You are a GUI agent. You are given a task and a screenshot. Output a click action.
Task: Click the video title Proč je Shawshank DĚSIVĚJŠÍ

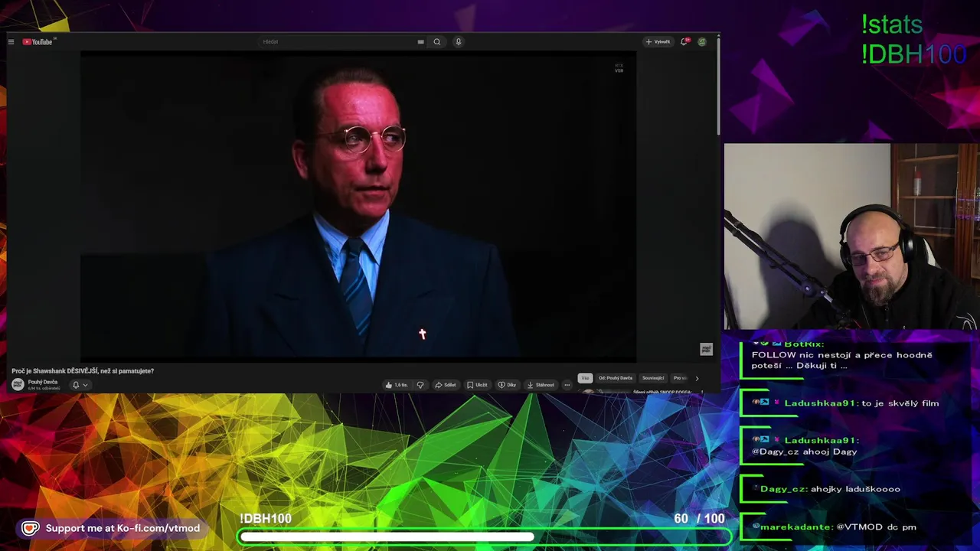[83, 371]
